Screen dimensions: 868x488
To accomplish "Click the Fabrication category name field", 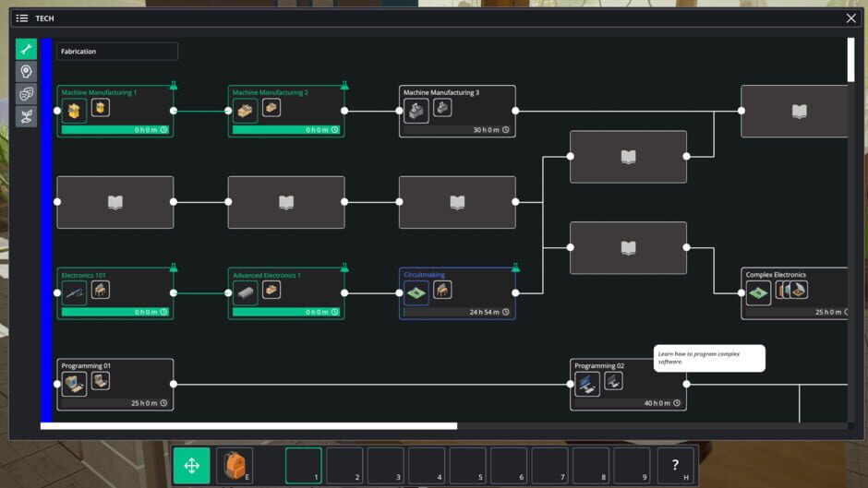I will pos(117,52).
